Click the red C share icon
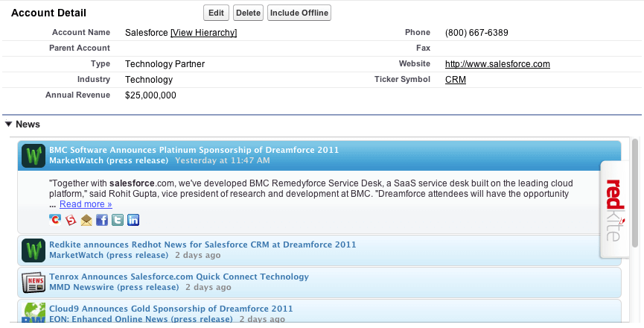The image size is (644, 328). click(x=55, y=220)
